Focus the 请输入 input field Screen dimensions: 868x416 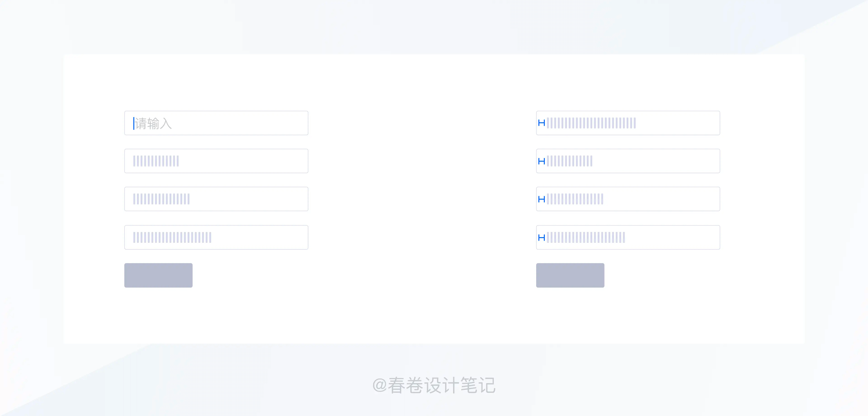click(x=216, y=123)
